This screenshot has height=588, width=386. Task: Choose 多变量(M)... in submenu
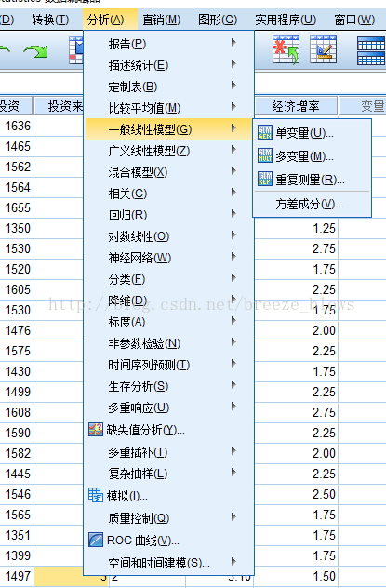[313, 156]
